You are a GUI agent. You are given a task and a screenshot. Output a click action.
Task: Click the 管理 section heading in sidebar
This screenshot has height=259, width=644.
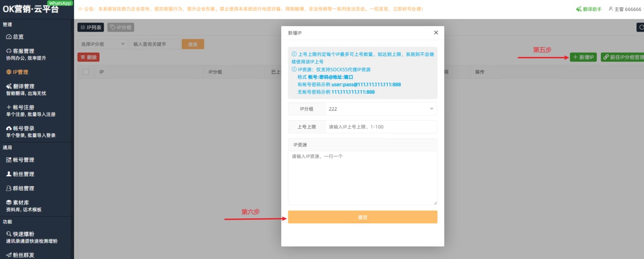point(8,24)
